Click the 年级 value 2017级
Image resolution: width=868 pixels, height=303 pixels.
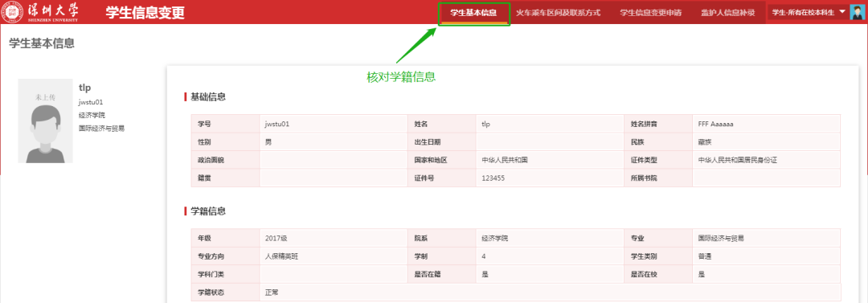(x=276, y=238)
